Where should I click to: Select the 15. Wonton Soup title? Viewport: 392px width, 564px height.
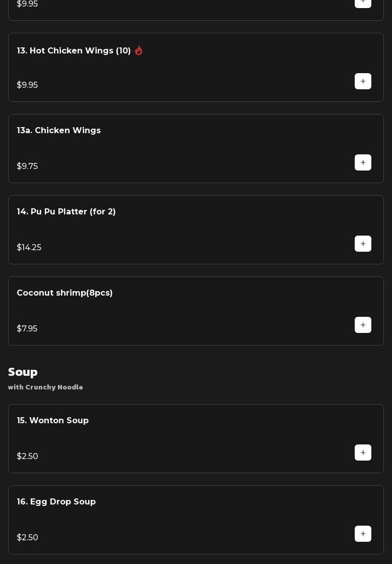pyautogui.click(x=52, y=421)
